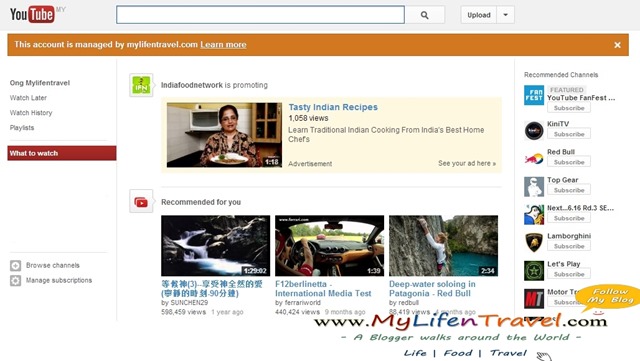Screen dimensions: 640x361
Task: Open the Let's Play channel icon
Action: click(x=534, y=271)
